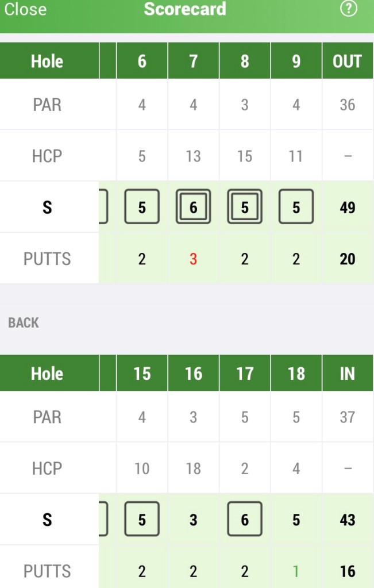
Task: Tap red 3 putts on hole 7
Action: (x=193, y=259)
